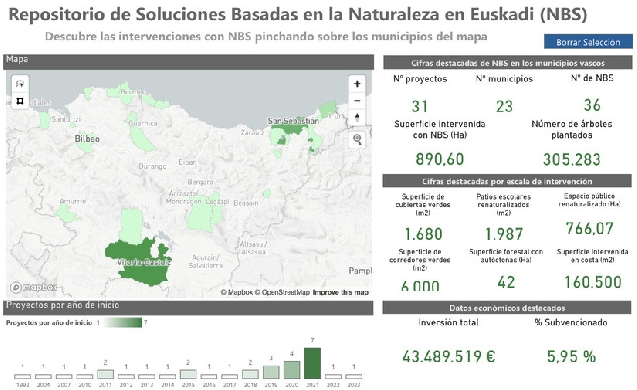Click the 2011 bar with 2 projects
Viewport: 637px width, 390px height.
(105, 374)
